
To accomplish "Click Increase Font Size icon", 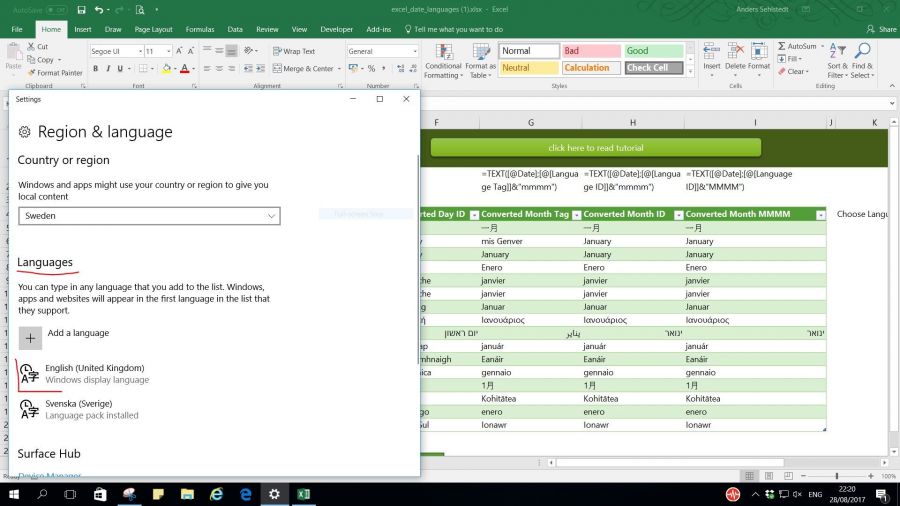I will pyautogui.click(x=179, y=51).
